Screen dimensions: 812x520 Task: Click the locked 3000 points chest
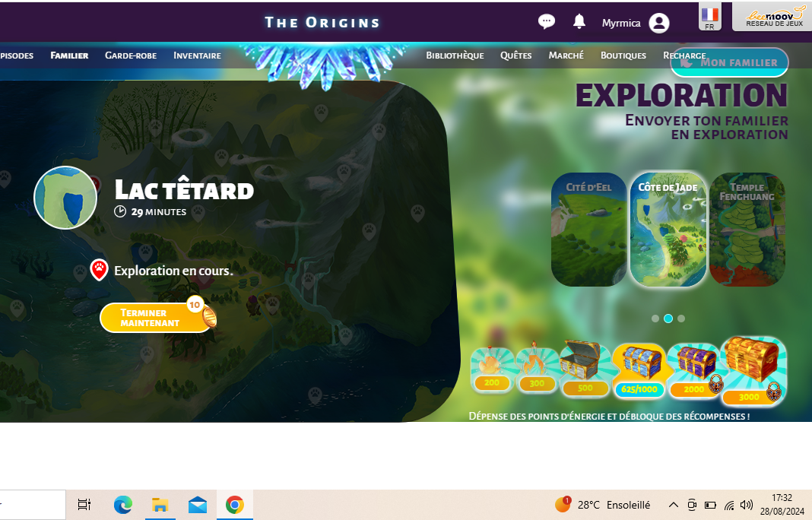point(753,371)
